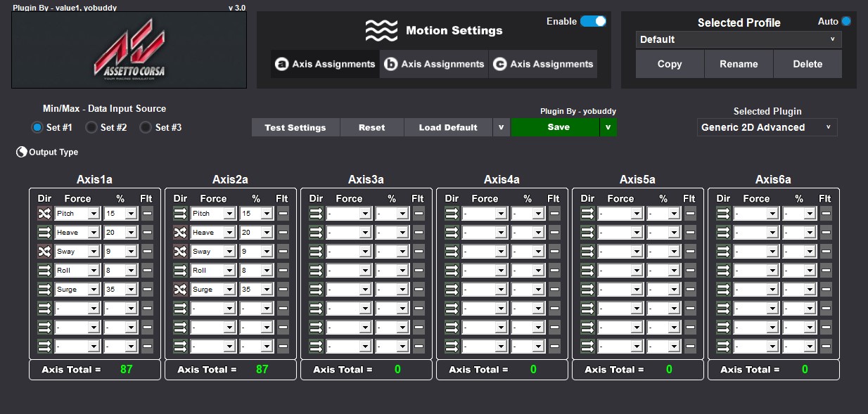This screenshot has width=868, height=414.
Task: Open the Selected Profile Default dropdown
Action: (x=739, y=39)
